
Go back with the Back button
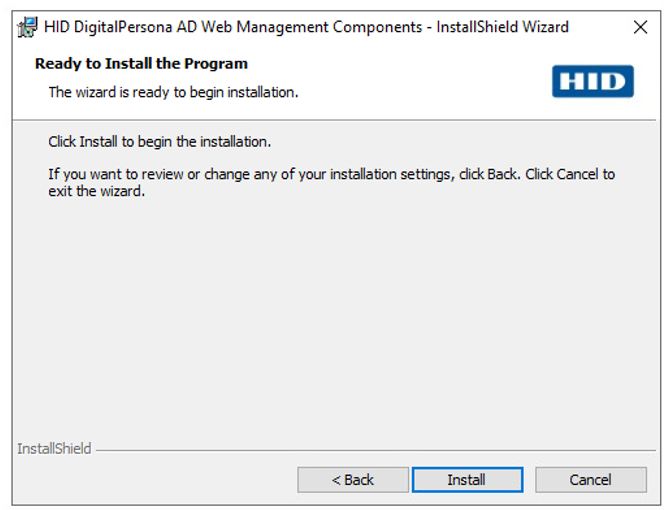point(352,480)
